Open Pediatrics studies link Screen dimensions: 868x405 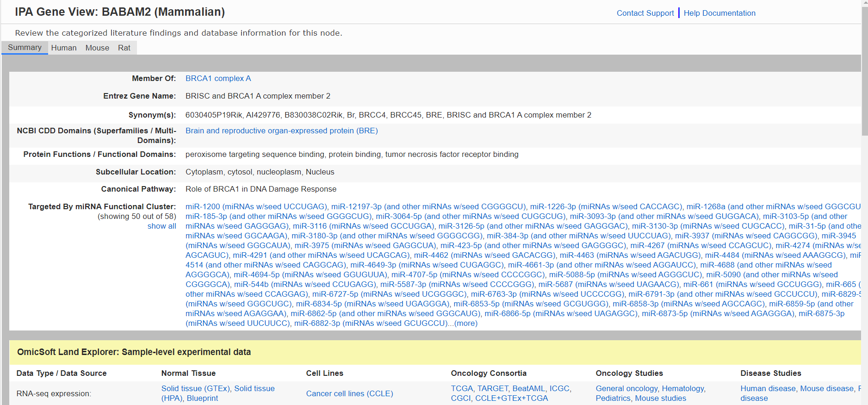coord(613,398)
